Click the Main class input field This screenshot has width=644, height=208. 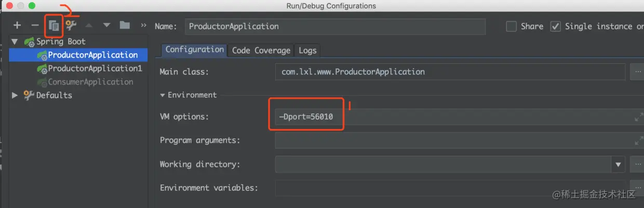pos(450,72)
